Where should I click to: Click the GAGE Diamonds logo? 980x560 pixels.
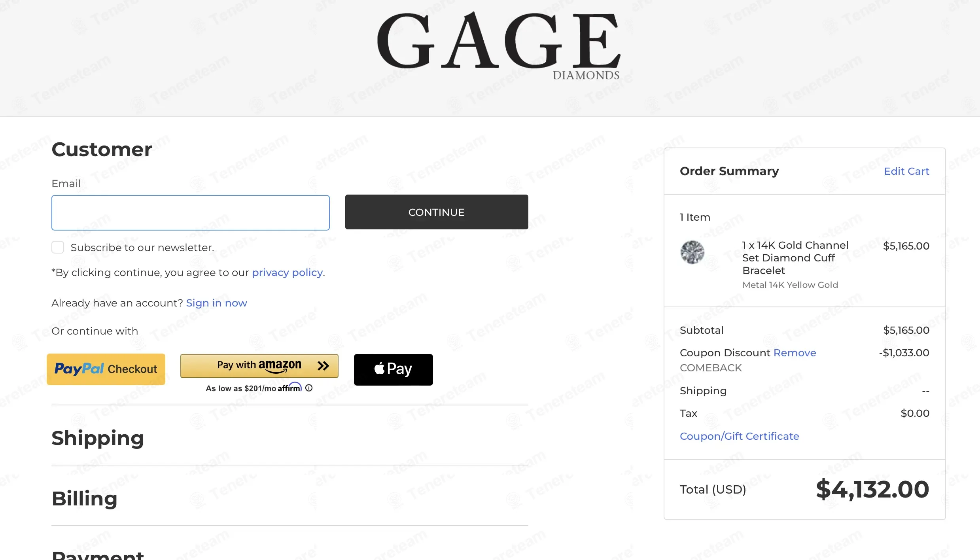(x=498, y=45)
